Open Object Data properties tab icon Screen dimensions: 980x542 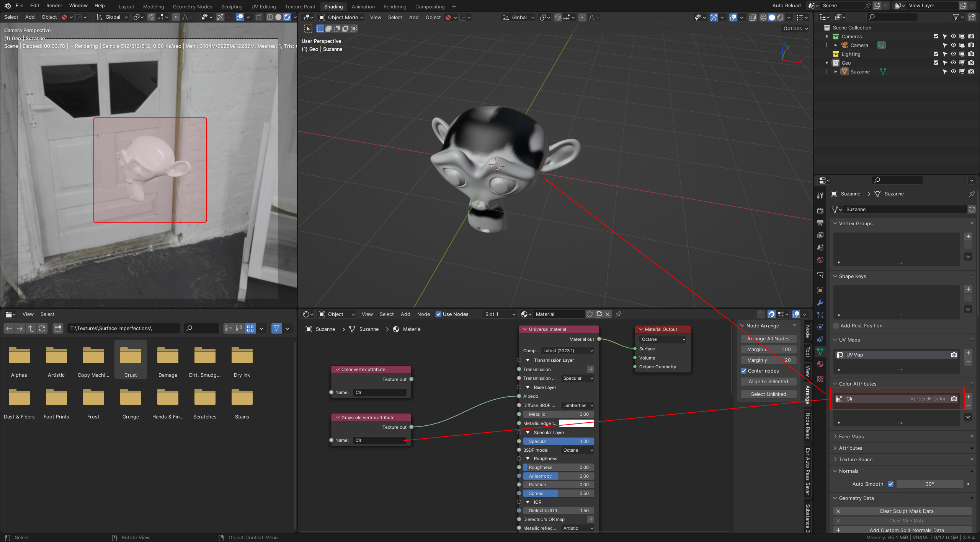point(820,352)
